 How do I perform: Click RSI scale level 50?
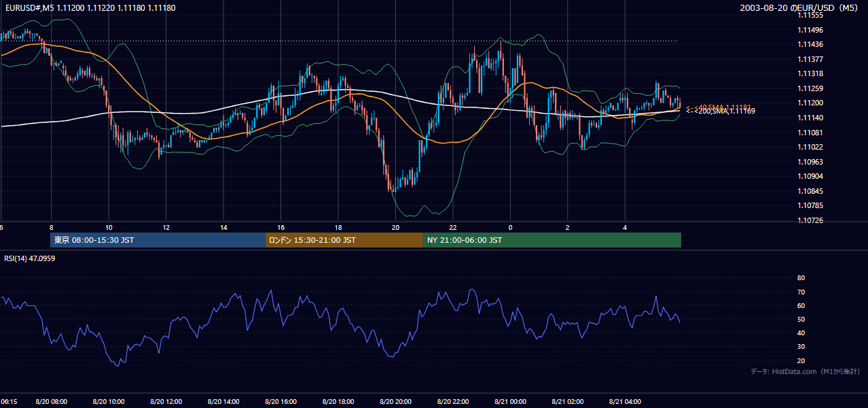click(x=801, y=319)
